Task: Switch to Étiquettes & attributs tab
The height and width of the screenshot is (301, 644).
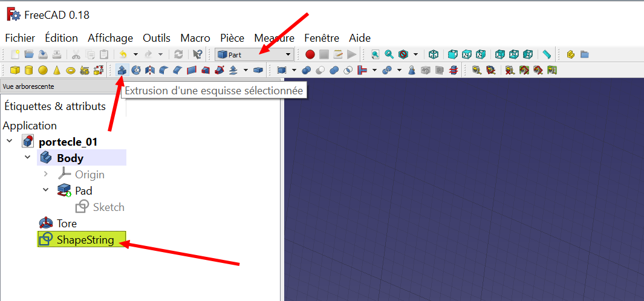Action: (x=55, y=106)
